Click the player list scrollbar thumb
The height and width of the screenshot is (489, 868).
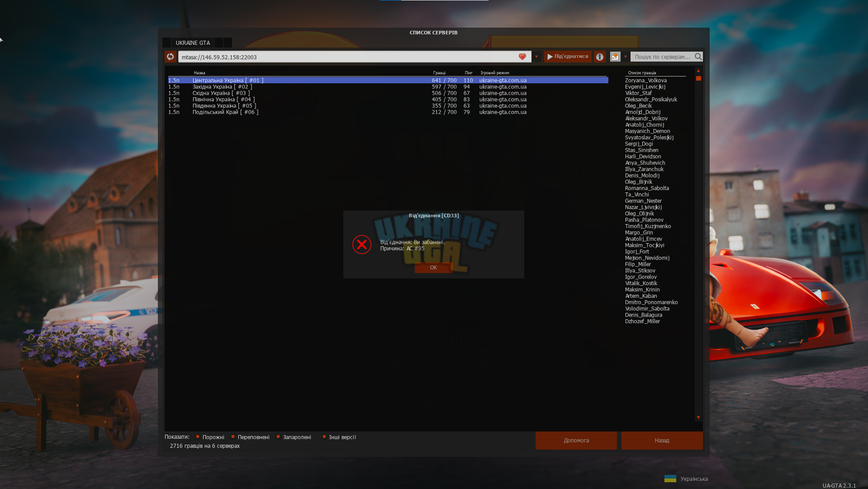pos(698,78)
